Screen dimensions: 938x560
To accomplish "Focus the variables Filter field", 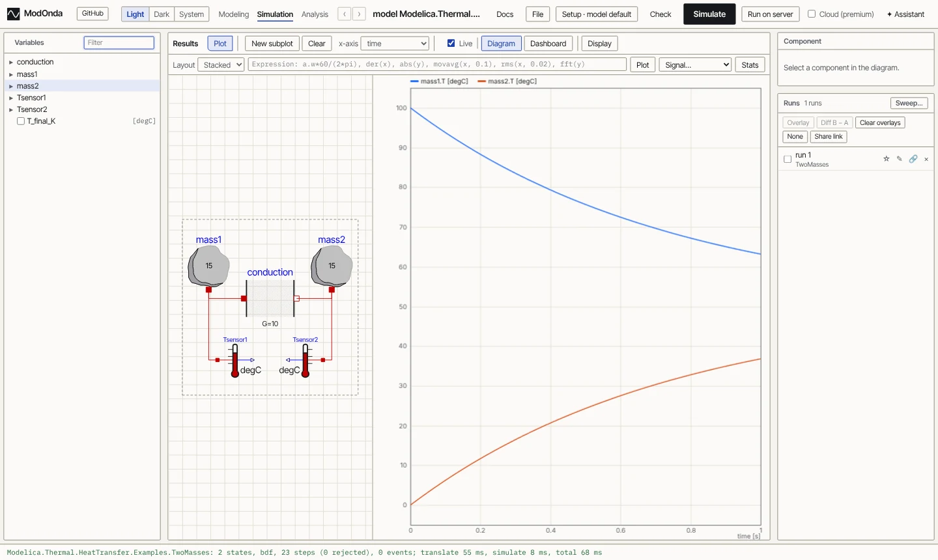I will [x=119, y=43].
